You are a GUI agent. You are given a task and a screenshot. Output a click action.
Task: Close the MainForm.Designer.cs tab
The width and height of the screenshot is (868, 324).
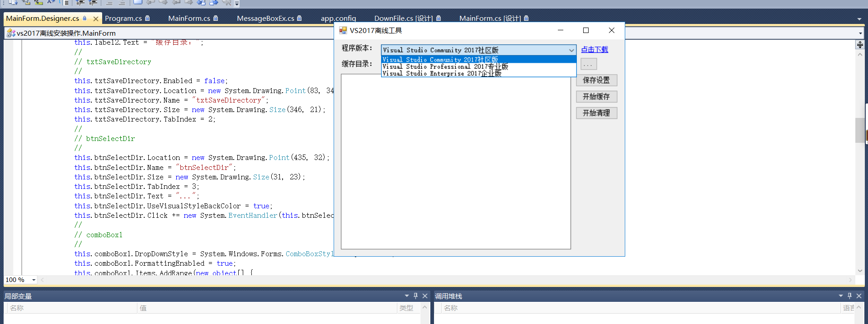(x=95, y=19)
